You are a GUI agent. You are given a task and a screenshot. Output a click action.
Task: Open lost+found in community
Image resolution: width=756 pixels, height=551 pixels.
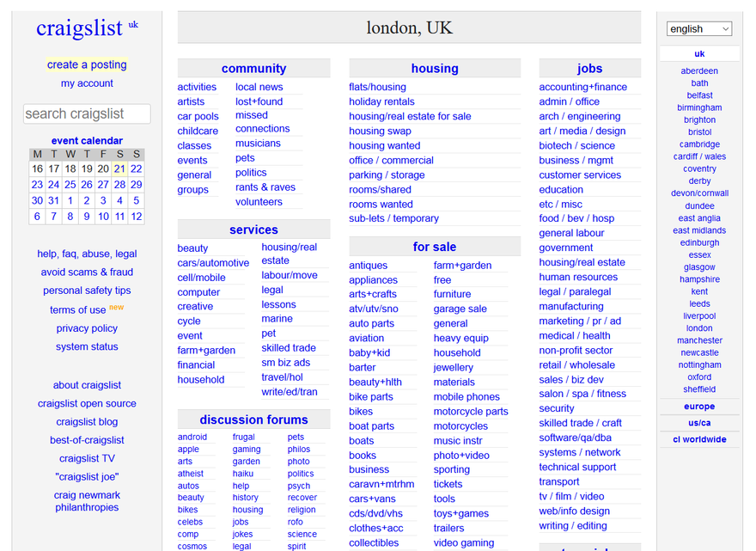pyautogui.click(x=259, y=101)
